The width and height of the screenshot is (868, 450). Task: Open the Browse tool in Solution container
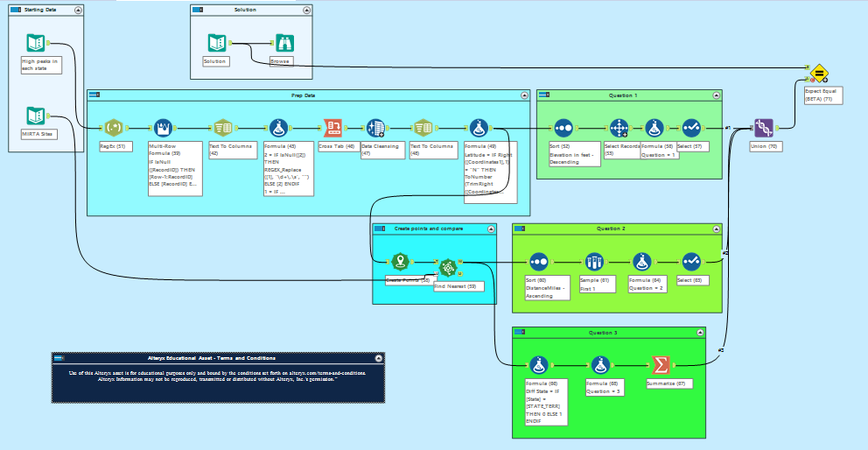click(x=284, y=43)
